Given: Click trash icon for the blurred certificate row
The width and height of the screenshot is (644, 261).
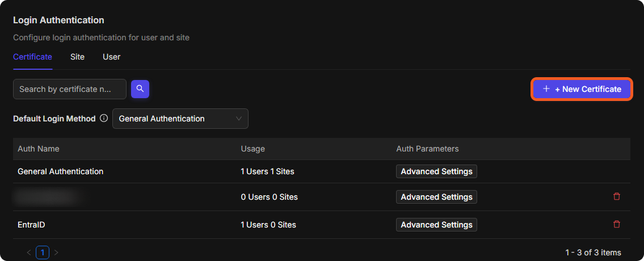Looking at the screenshot, I should 617,196.
